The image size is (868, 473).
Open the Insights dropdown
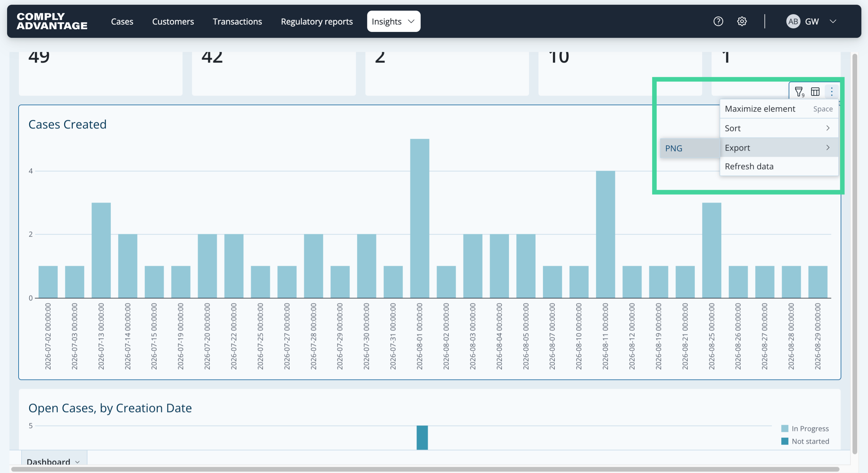394,21
